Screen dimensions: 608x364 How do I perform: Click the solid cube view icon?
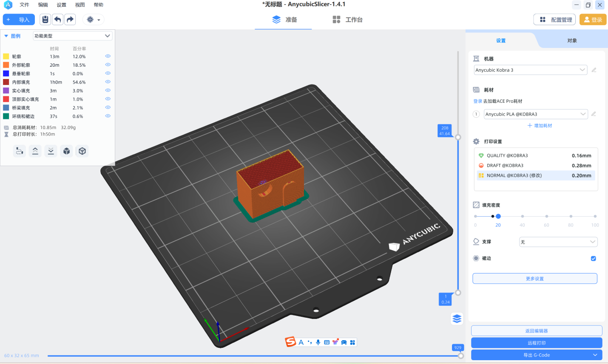67,151
